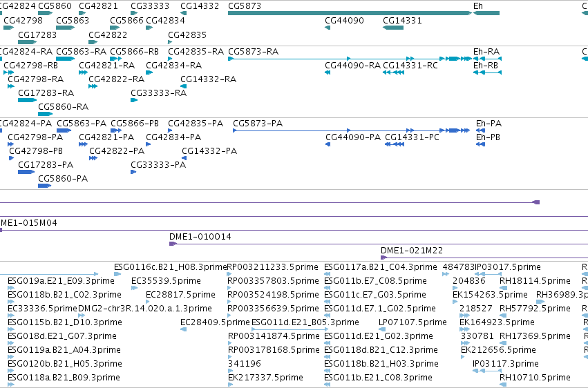Click transcript CG42821-RA
The height and width of the screenshot is (388, 588).
[x=107, y=65]
